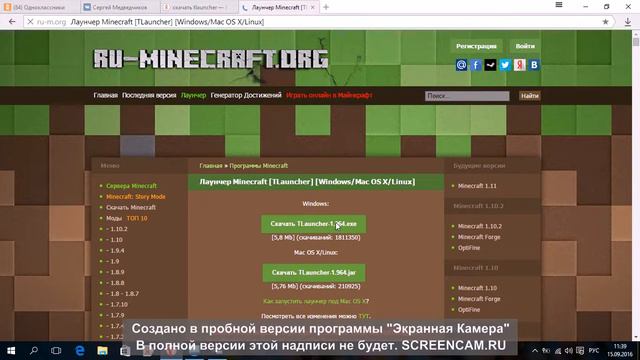Open Играть онлайн в Майнкрафт link

click(329, 95)
